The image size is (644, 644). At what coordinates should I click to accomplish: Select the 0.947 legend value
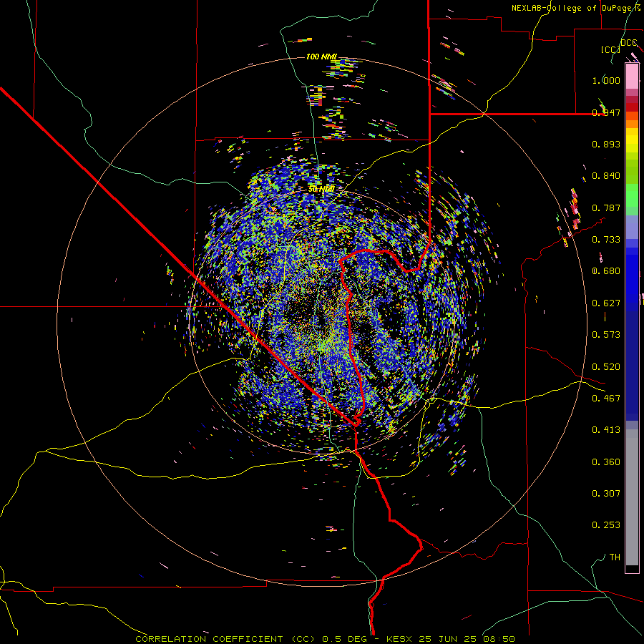pyautogui.click(x=606, y=112)
